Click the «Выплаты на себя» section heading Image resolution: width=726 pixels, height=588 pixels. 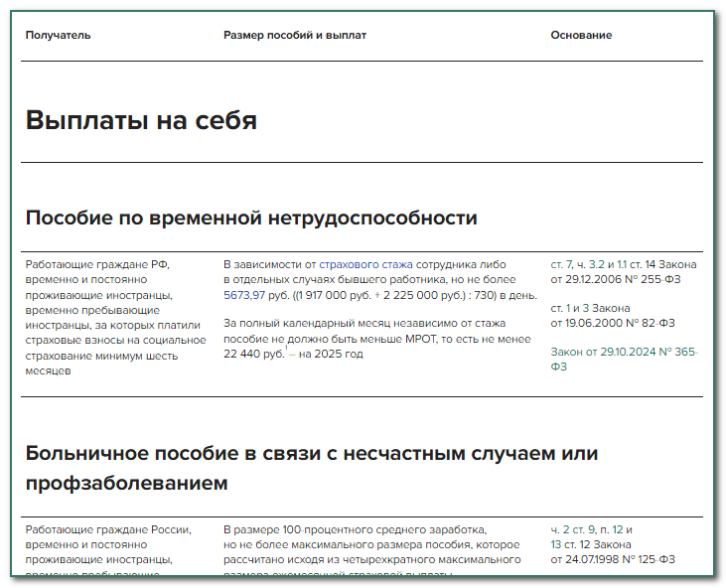pyautogui.click(x=141, y=121)
